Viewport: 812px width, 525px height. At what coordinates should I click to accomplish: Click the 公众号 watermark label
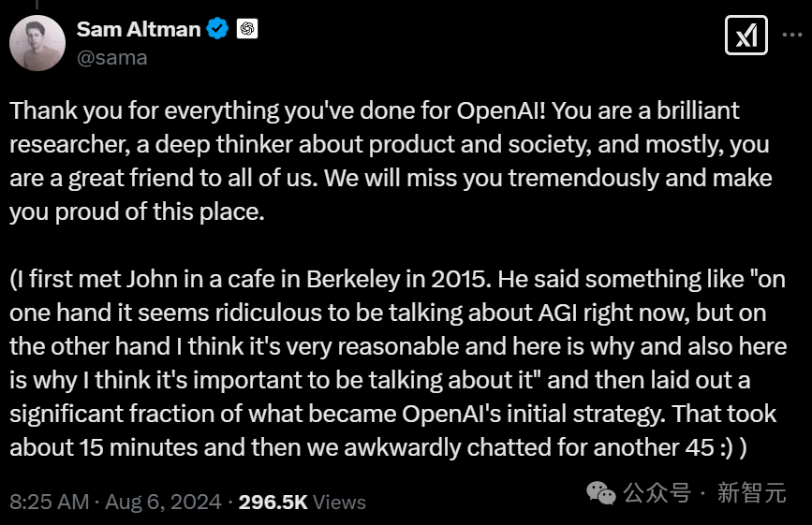[x=657, y=493]
